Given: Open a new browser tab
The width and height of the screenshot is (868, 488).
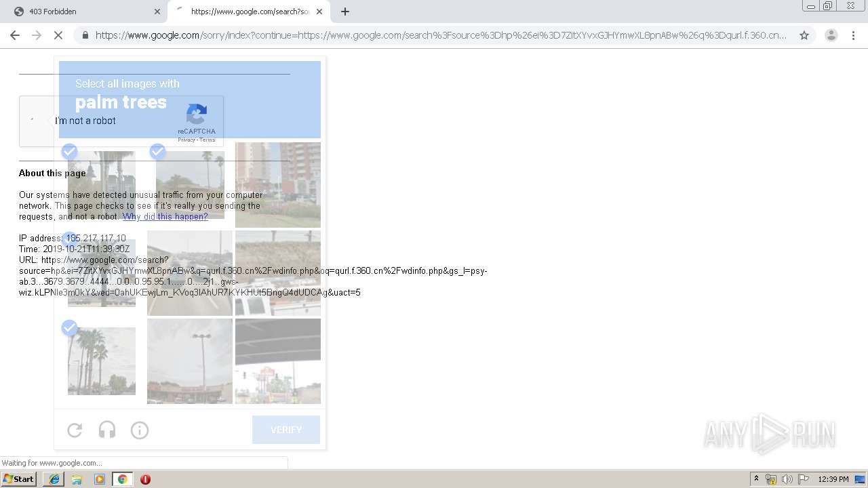Looking at the screenshot, I should (x=345, y=12).
